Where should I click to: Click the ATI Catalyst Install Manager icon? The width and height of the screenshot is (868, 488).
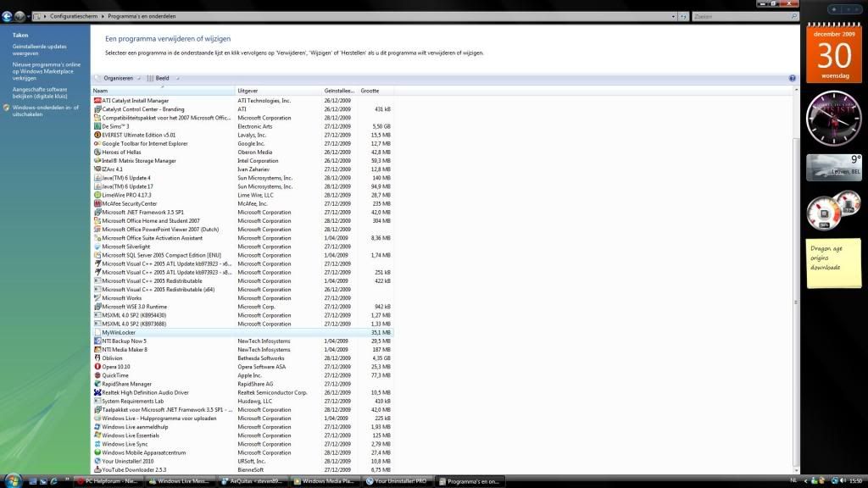coord(97,101)
